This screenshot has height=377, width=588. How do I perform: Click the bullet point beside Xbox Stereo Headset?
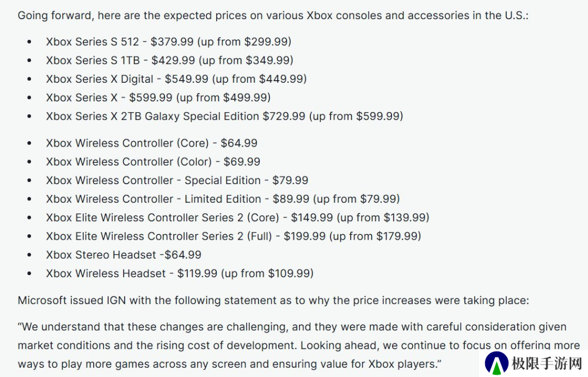pos(29,255)
